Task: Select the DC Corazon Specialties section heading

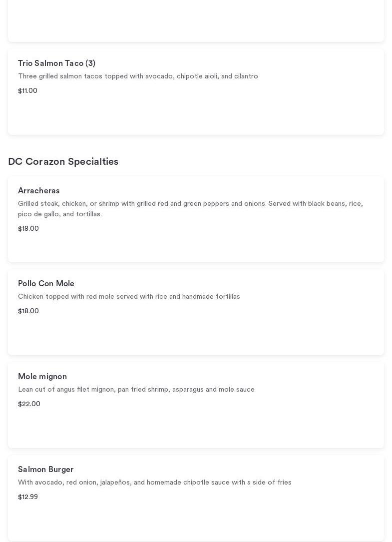Action: (63, 162)
